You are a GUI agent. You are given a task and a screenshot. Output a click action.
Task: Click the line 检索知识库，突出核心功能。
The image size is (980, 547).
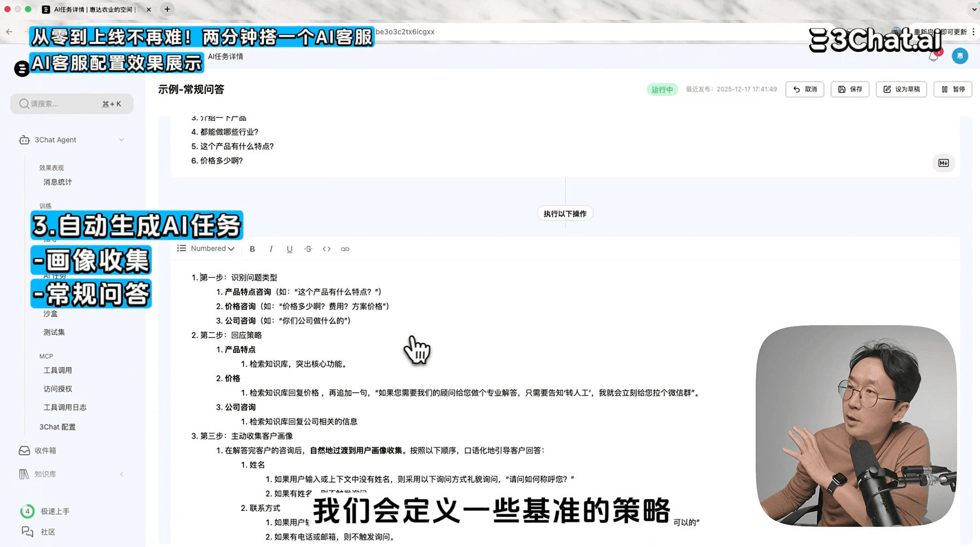tap(299, 364)
